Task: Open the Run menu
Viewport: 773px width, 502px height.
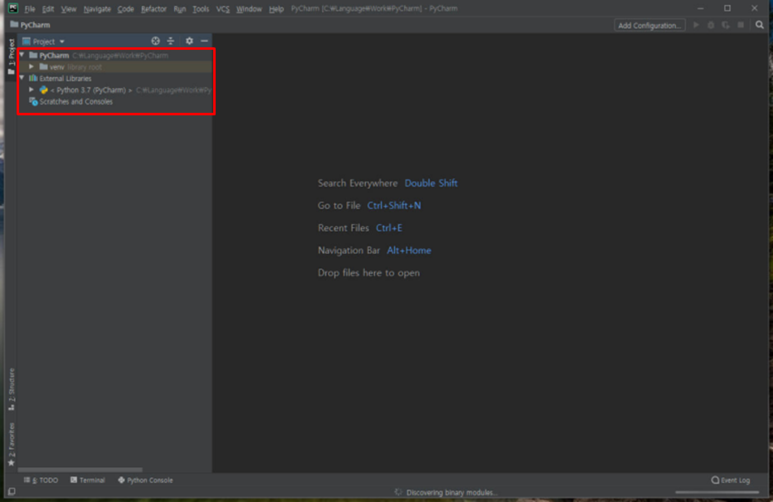Action: pos(179,9)
